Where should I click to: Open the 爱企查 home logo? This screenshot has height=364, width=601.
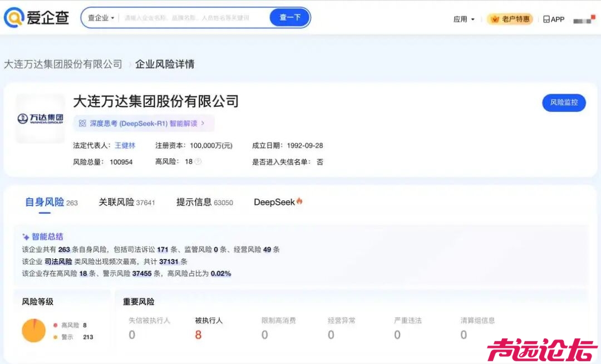tap(36, 18)
